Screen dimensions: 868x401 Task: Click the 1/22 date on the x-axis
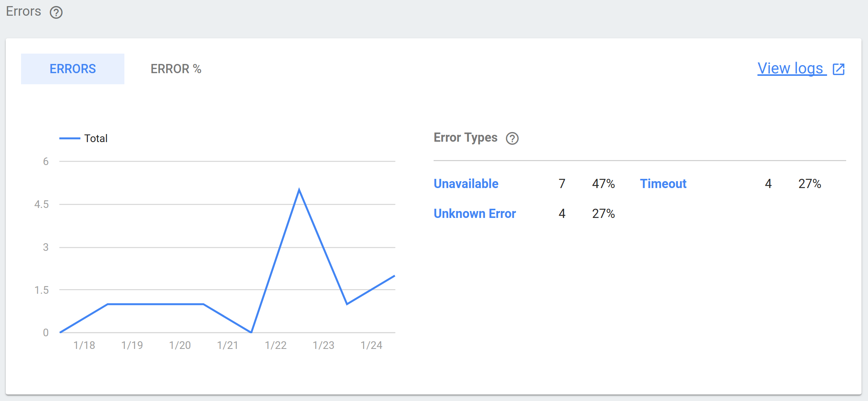(x=276, y=345)
